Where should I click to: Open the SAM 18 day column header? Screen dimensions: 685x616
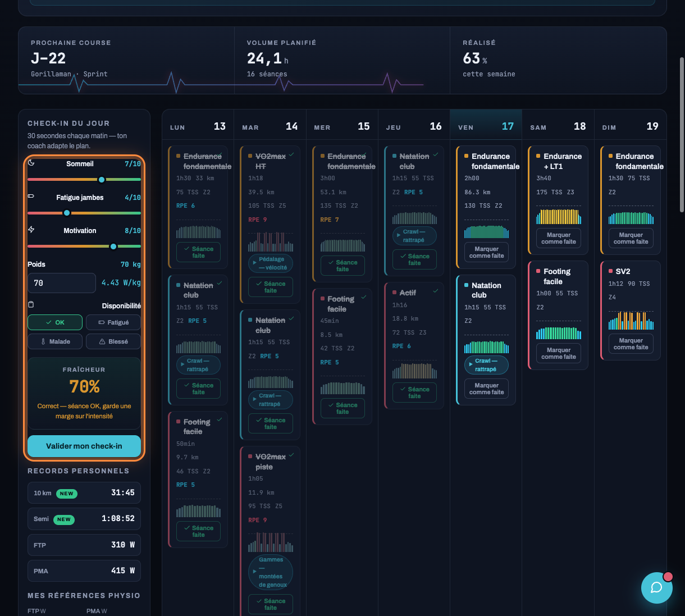coord(558,126)
